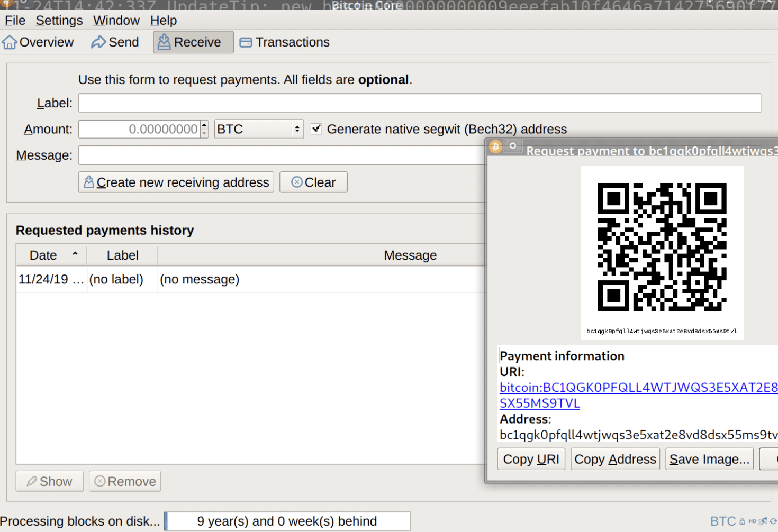Open the Help menu
778x532 pixels.
click(x=164, y=21)
